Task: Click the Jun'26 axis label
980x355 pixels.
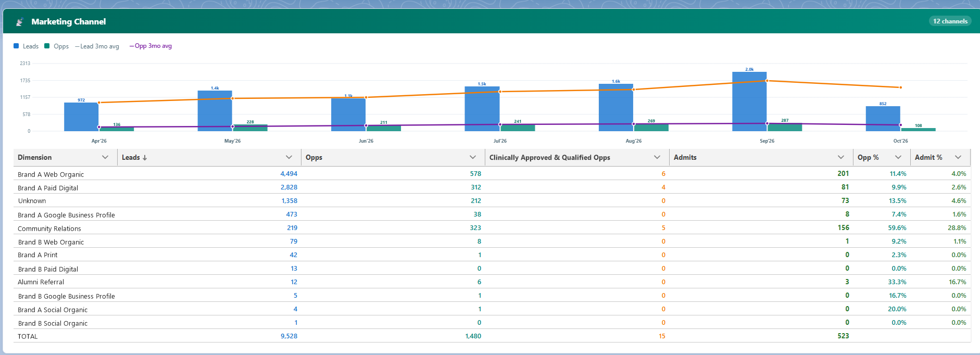Action: point(366,141)
